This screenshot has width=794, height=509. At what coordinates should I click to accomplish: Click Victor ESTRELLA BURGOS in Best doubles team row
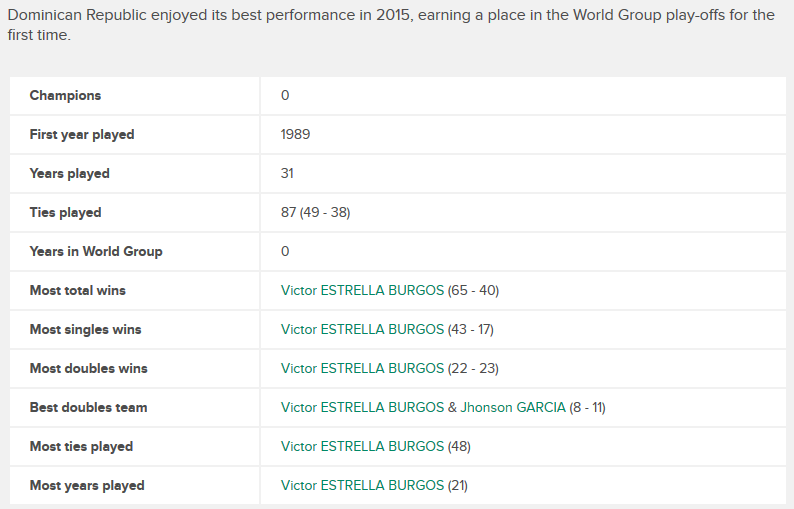point(362,407)
